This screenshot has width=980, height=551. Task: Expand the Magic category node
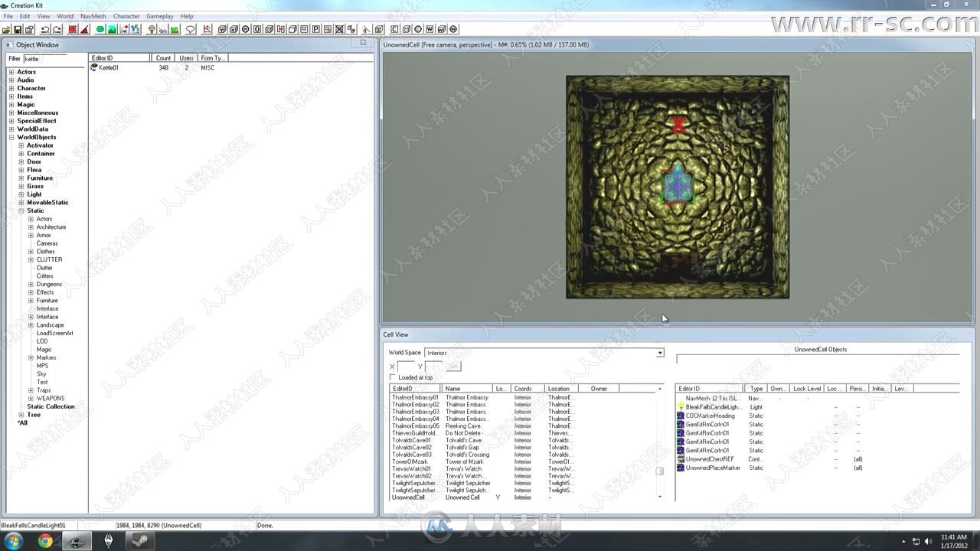11,105
